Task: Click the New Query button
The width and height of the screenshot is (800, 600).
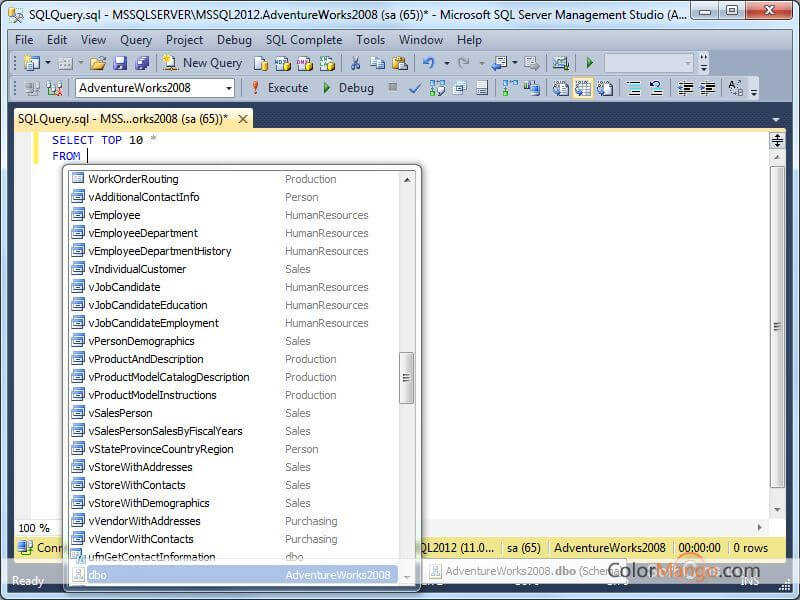Action: (202, 63)
